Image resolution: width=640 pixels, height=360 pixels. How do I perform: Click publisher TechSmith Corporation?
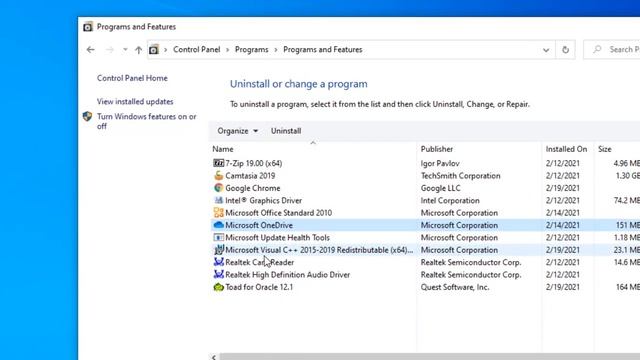click(x=460, y=176)
